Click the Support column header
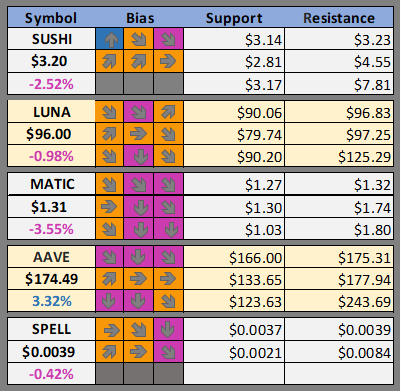This screenshot has height=392, width=401. tap(234, 18)
